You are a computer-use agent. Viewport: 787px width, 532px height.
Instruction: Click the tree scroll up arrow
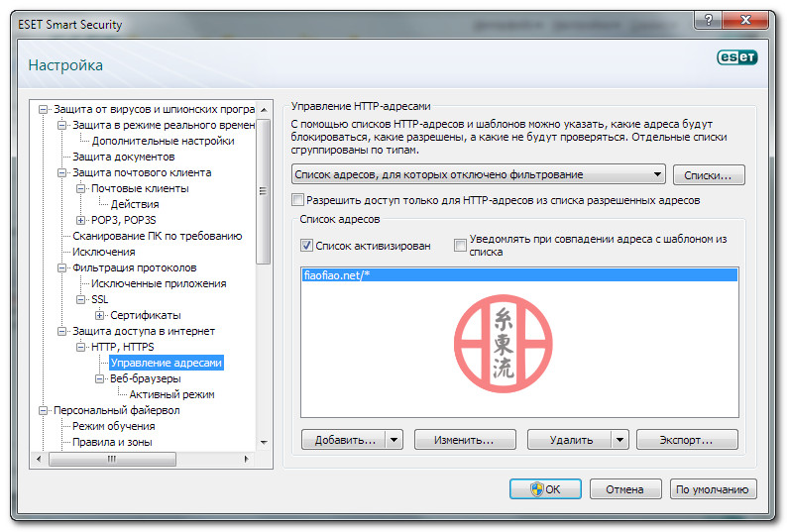click(264, 109)
